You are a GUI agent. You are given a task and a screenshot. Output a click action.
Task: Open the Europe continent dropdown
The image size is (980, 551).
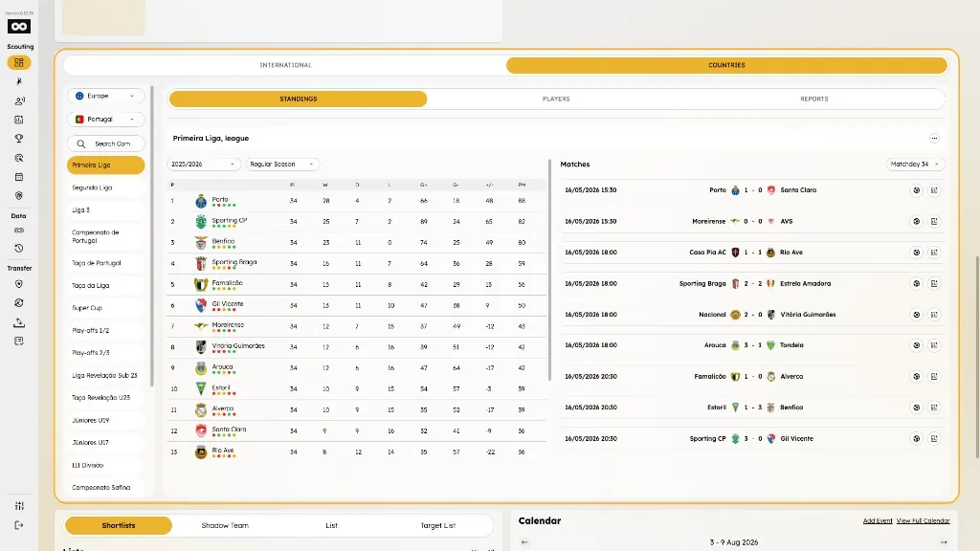[105, 96]
